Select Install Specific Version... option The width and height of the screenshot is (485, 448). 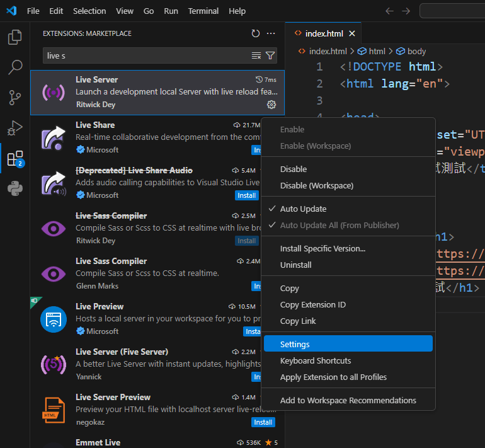tap(348, 248)
